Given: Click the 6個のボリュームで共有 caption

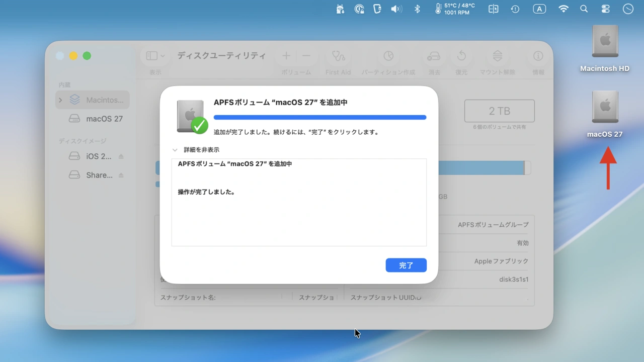Looking at the screenshot, I should (499, 127).
